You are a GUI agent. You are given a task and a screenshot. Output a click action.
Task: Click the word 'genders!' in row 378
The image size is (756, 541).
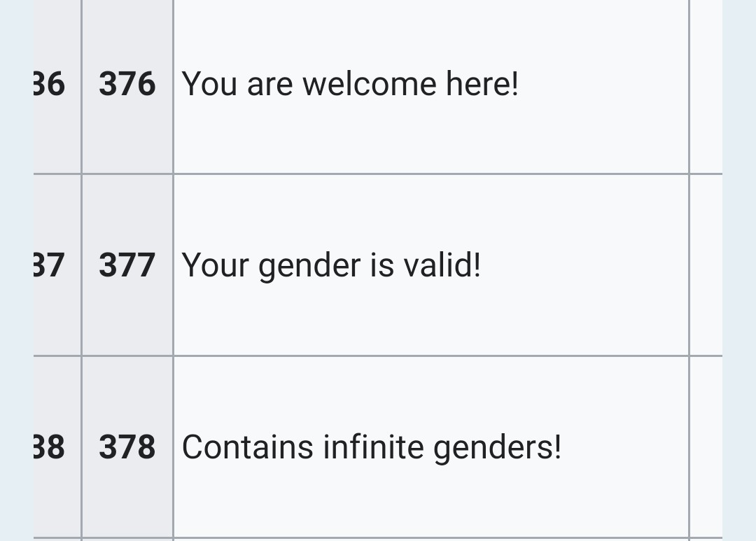point(497,447)
